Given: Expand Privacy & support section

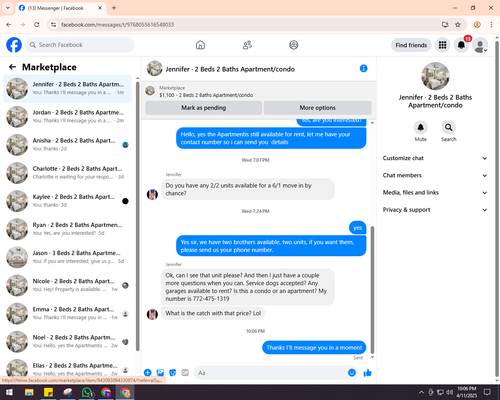Looking at the screenshot, I should click(435, 210).
